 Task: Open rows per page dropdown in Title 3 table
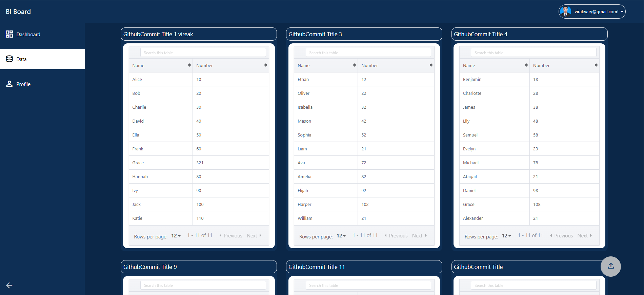pyautogui.click(x=341, y=236)
